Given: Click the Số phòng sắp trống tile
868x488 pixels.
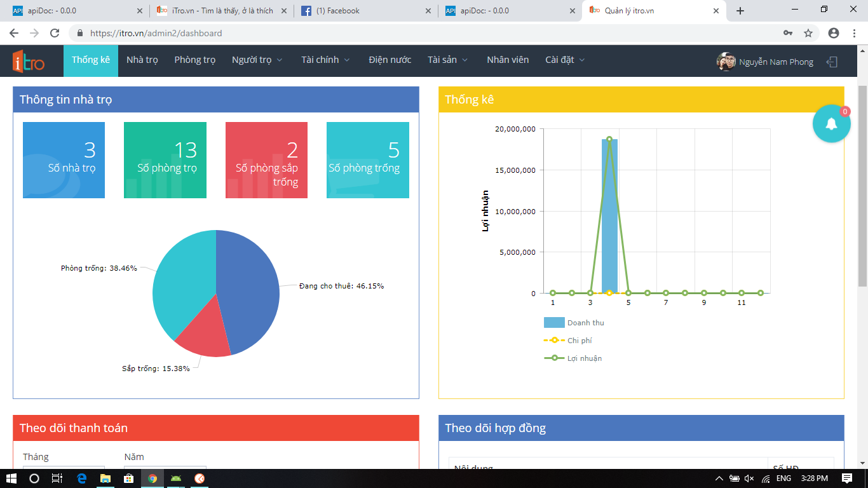Looking at the screenshot, I should point(266,160).
